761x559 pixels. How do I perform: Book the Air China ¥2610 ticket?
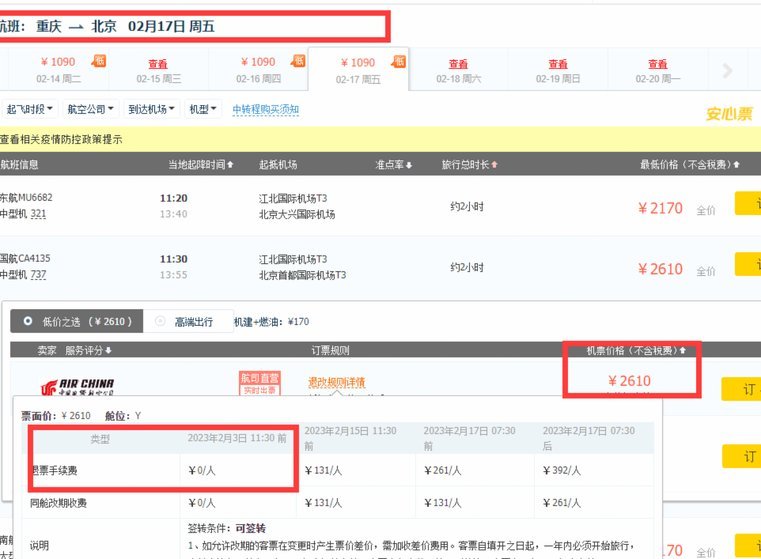pyautogui.click(x=741, y=389)
